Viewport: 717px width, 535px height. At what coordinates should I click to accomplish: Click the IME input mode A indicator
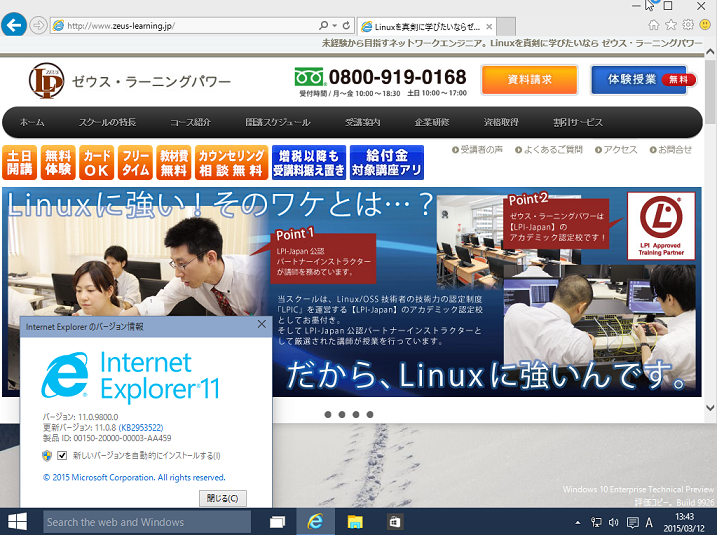click(649, 522)
